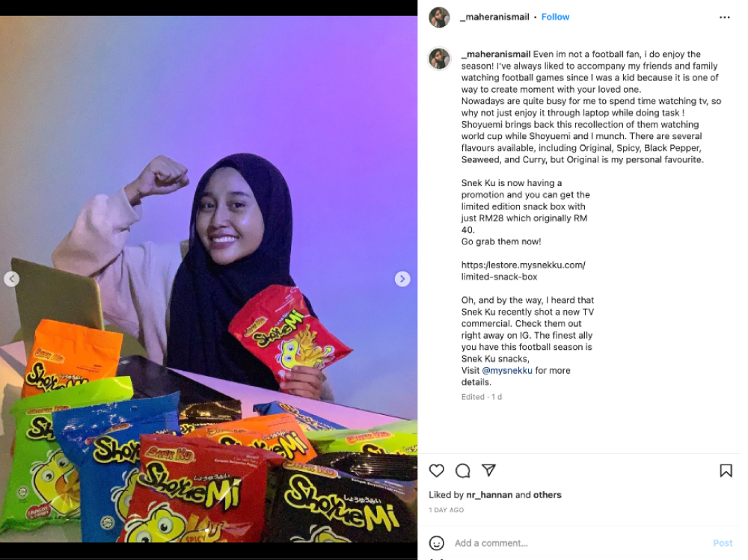
Task: Click header profile avatar picture
Action: coord(439,18)
